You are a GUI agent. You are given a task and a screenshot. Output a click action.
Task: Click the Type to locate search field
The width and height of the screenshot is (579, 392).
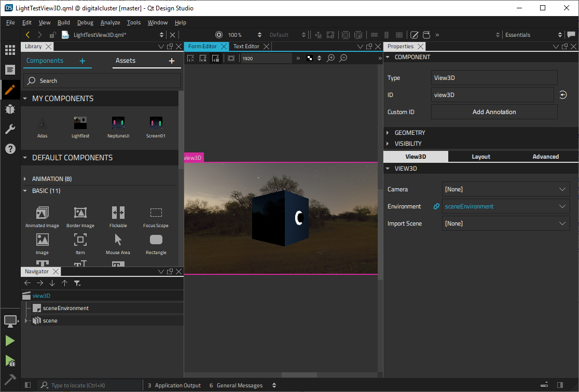(88, 385)
